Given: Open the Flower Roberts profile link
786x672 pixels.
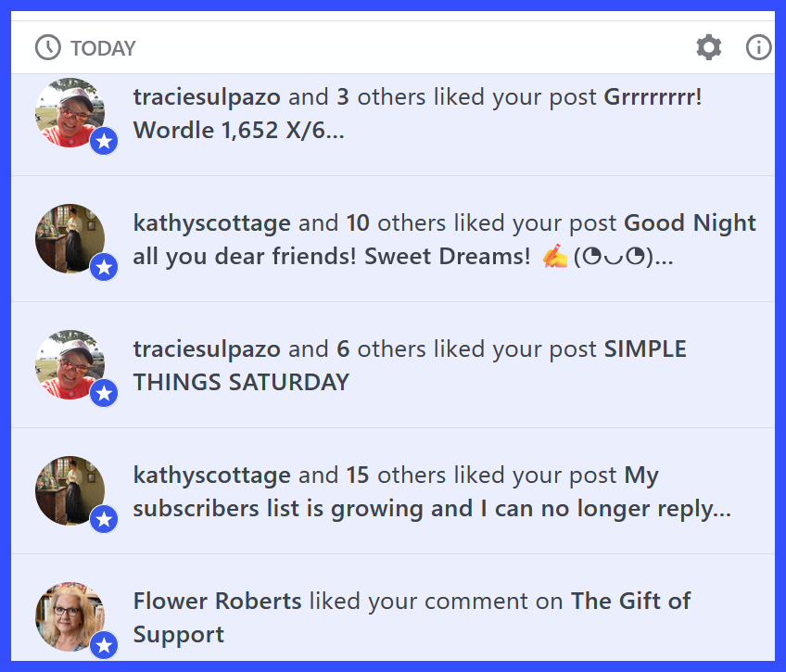Looking at the screenshot, I should coord(218,602).
